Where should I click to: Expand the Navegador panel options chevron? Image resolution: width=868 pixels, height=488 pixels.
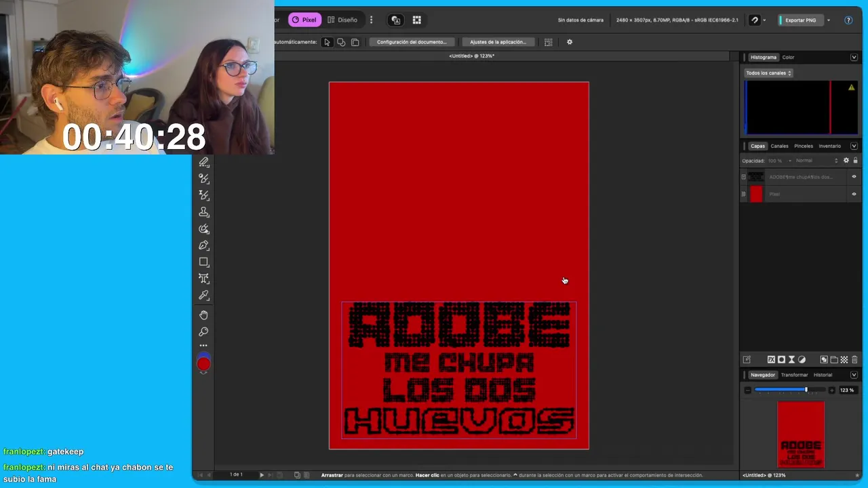(854, 375)
